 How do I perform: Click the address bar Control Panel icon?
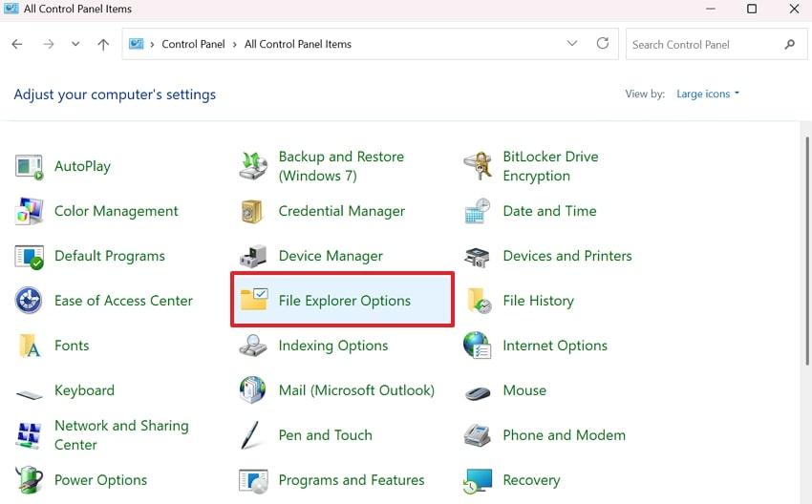click(x=137, y=44)
